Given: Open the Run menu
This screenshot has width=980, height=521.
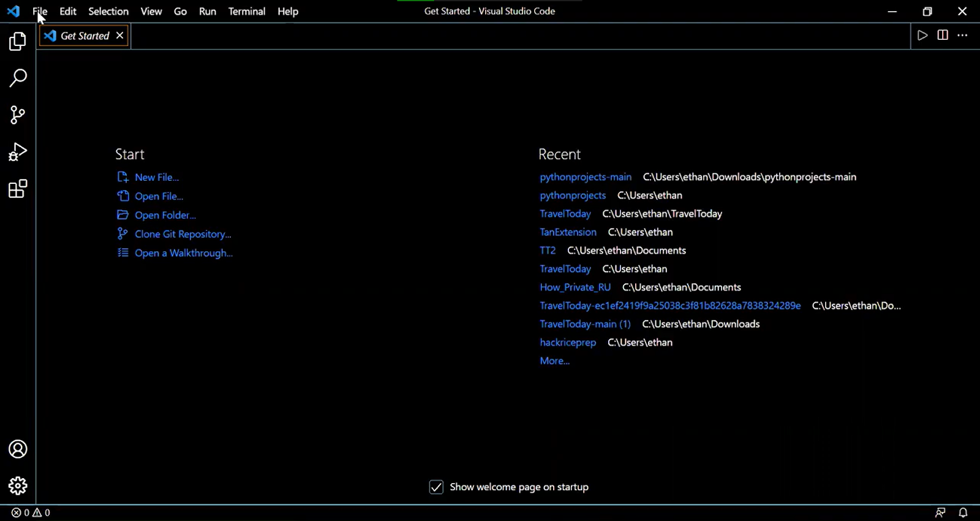Looking at the screenshot, I should (x=208, y=11).
